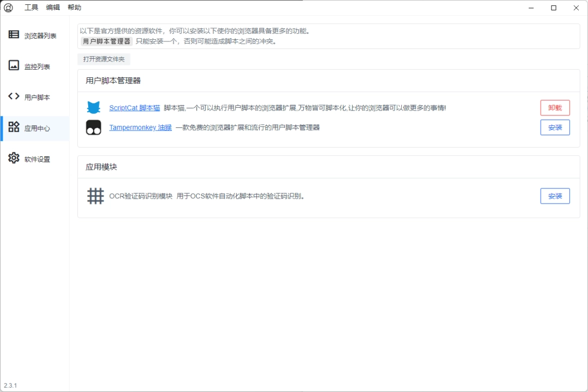Uninstall ScriptCat using the 卸载 button
The width and height of the screenshot is (588, 392).
555,107
